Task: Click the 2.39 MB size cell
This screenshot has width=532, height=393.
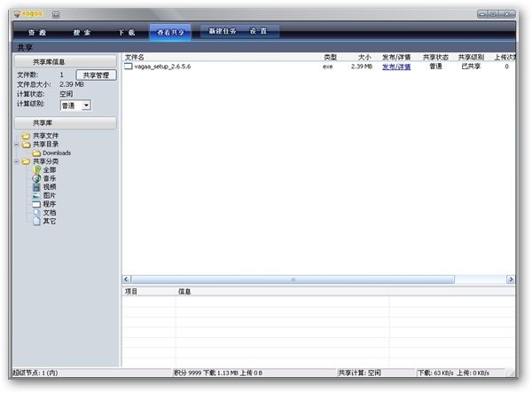Action: (x=362, y=67)
